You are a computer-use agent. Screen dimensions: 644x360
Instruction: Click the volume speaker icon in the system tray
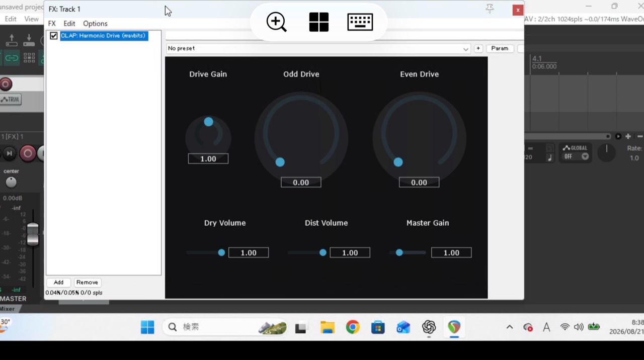[579, 327]
